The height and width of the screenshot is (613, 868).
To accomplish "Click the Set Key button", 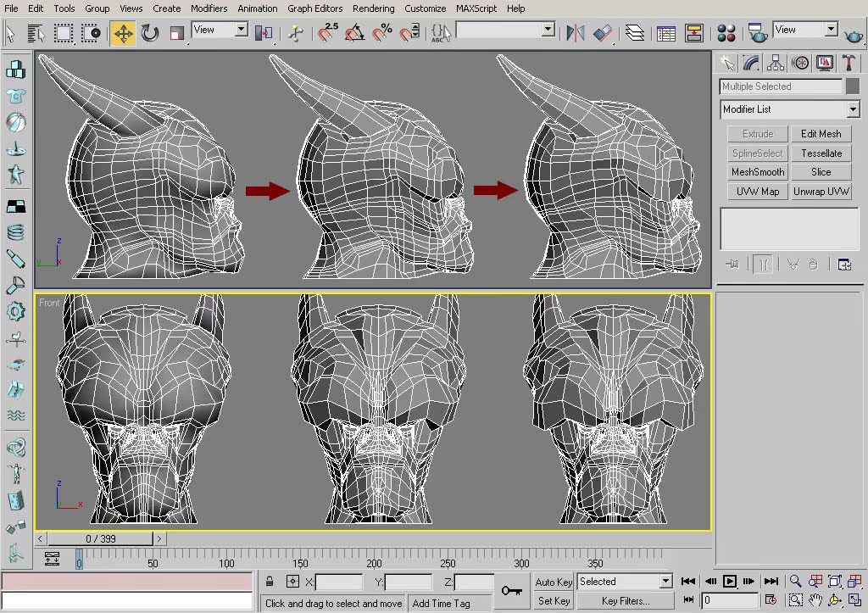I will 554,601.
